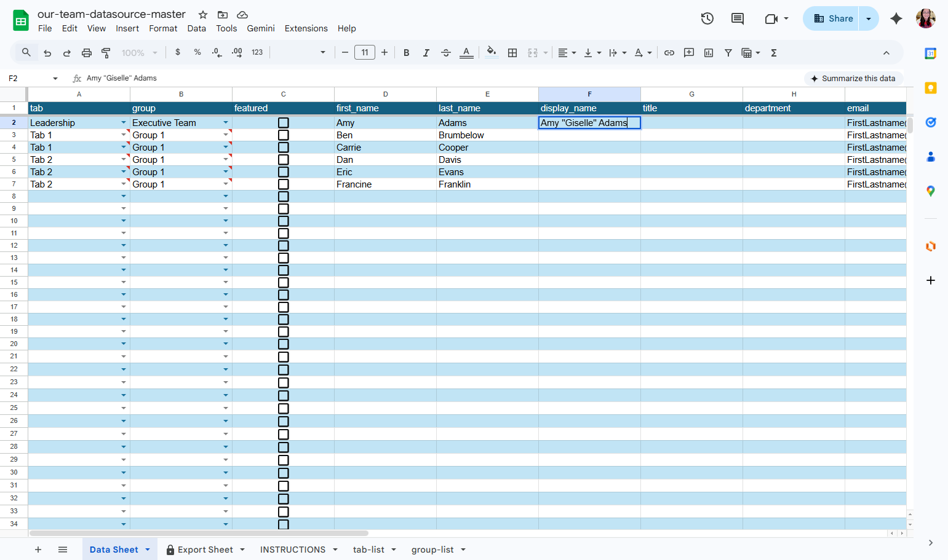Click Summarize this data
Viewport: 948px width, 560px height.
tap(853, 79)
